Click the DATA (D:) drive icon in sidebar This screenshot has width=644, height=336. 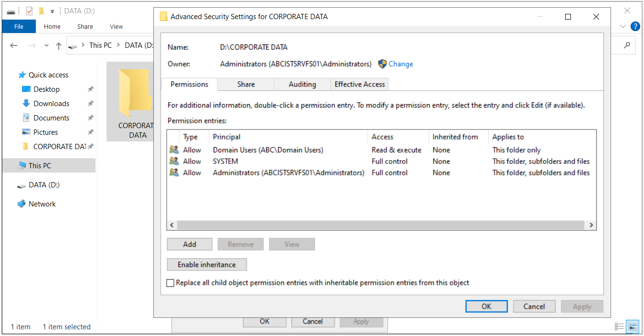tap(21, 185)
